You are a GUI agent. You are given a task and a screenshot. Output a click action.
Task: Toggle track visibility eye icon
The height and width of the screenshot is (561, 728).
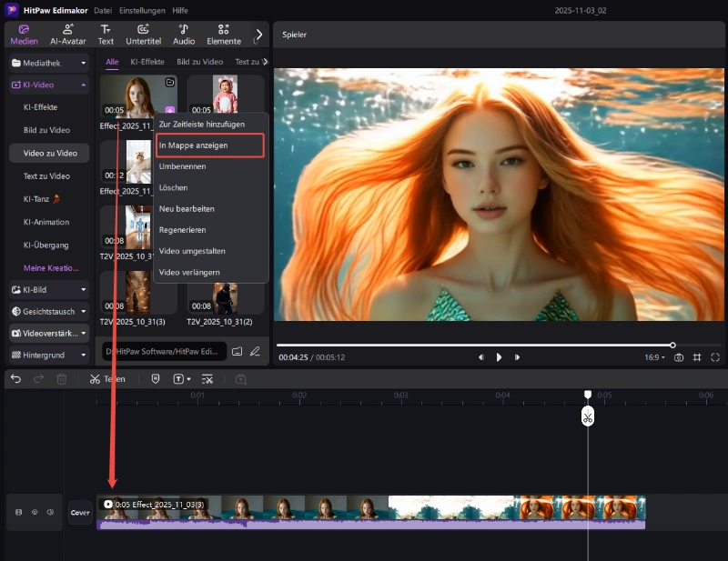[x=35, y=512]
